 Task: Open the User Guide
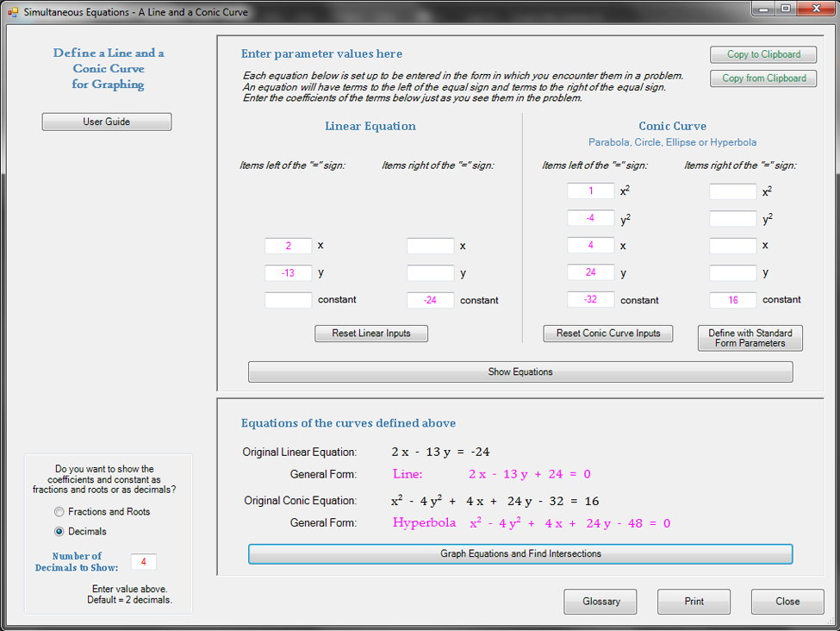[x=107, y=122]
